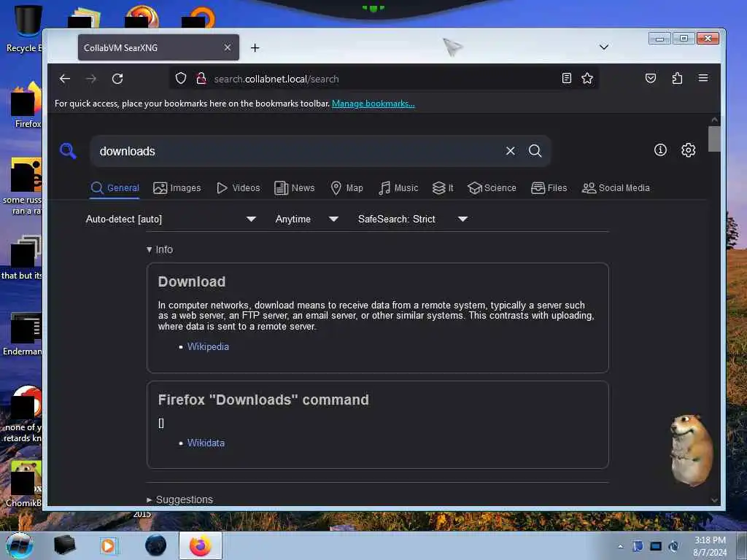The height and width of the screenshot is (560, 747).
Task: Open Firefox desktop shortcut
Action: pyautogui.click(x=25, y=105)
